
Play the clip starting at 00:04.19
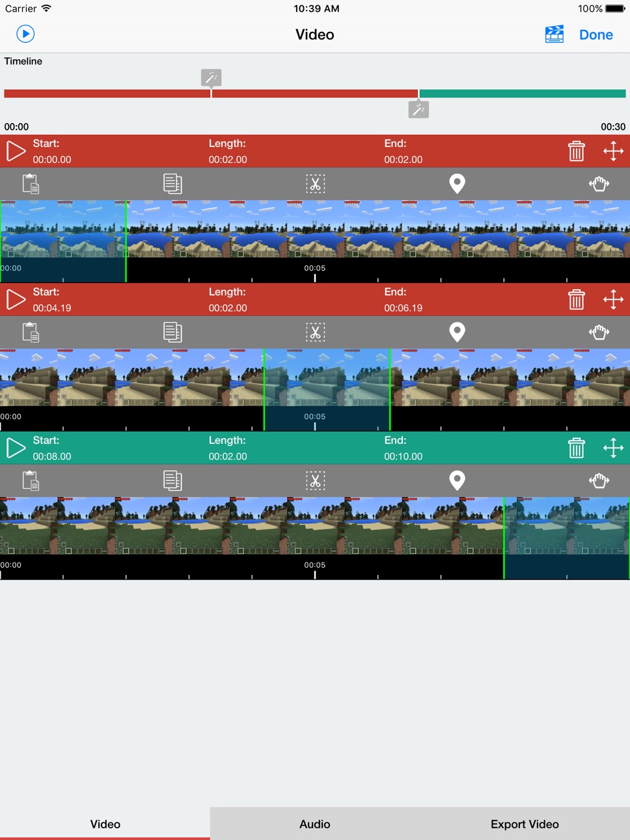coord(16,300)
